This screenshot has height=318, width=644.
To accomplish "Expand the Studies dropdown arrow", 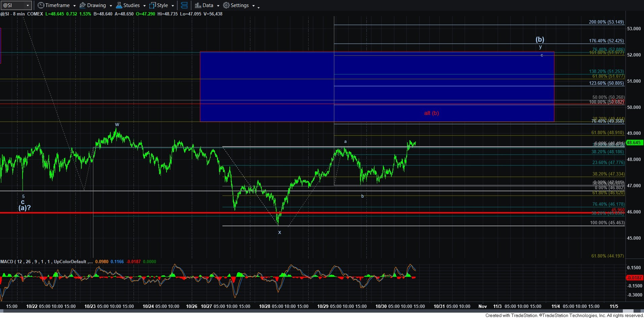I will tap(144, 6).
